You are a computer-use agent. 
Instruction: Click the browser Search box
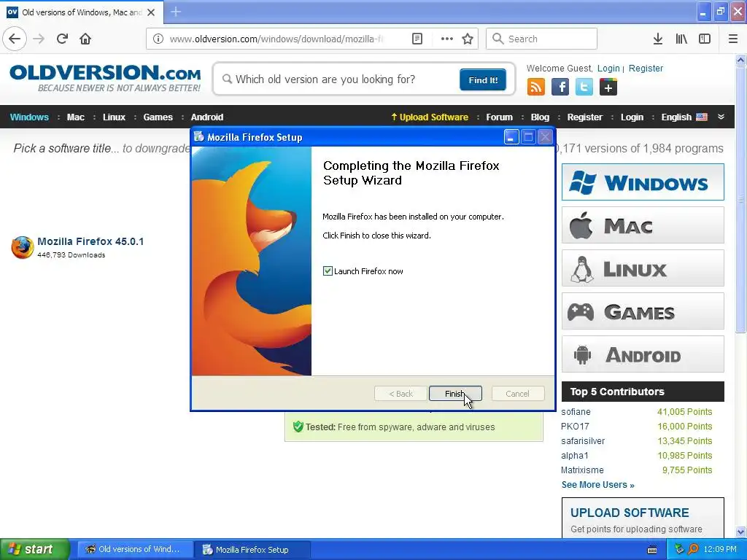pyautogui.click(x=541, y=39)
